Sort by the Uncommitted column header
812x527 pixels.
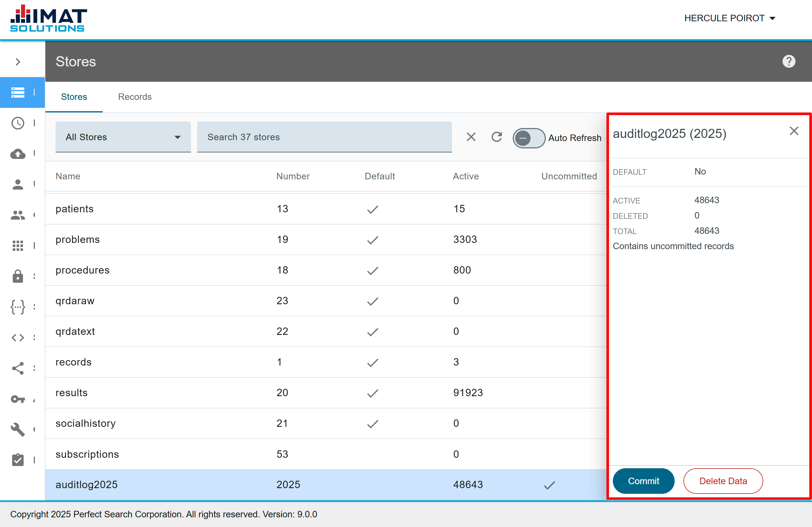tap(569, 176)
